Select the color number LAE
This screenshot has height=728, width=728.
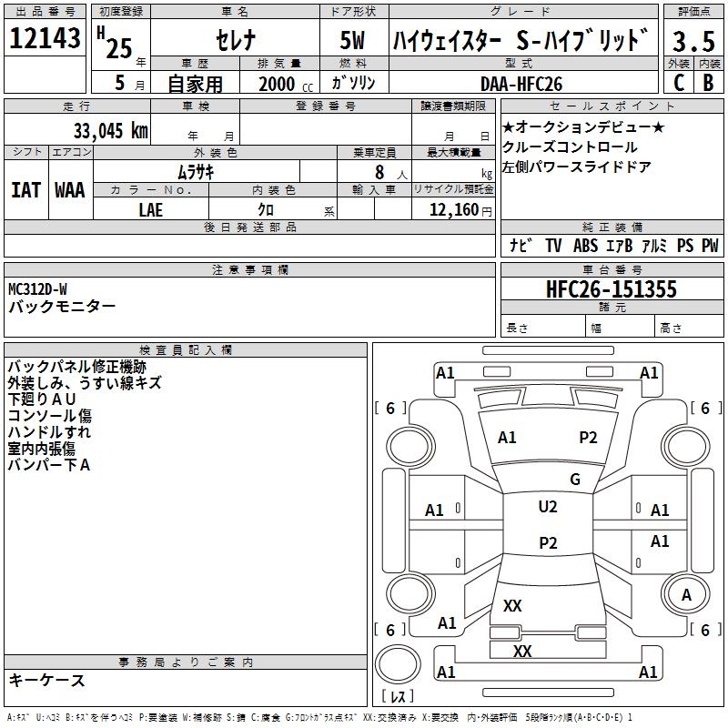[150, 210]
